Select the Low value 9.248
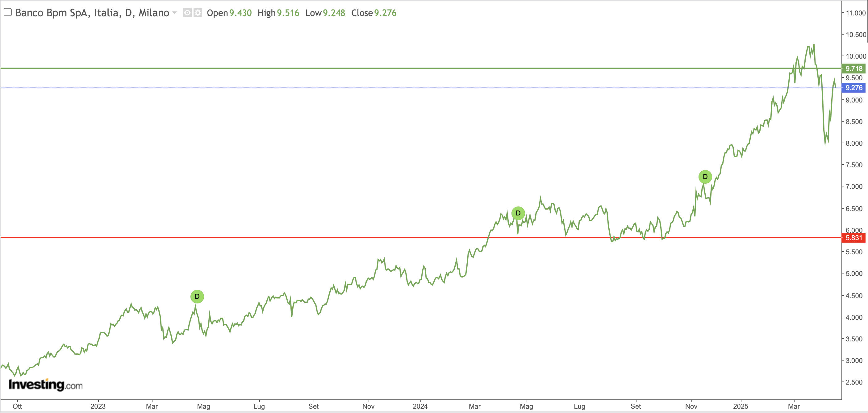Screen dimensions: 868x413 (334, 13)
